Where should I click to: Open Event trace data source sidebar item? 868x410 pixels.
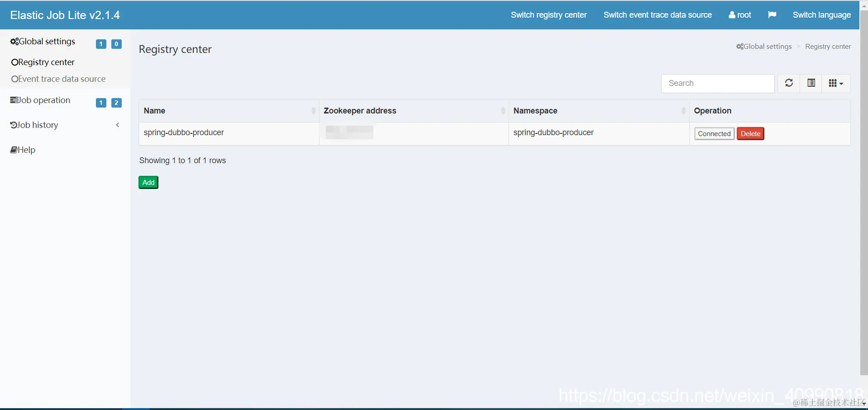click(x=58, y=79)
